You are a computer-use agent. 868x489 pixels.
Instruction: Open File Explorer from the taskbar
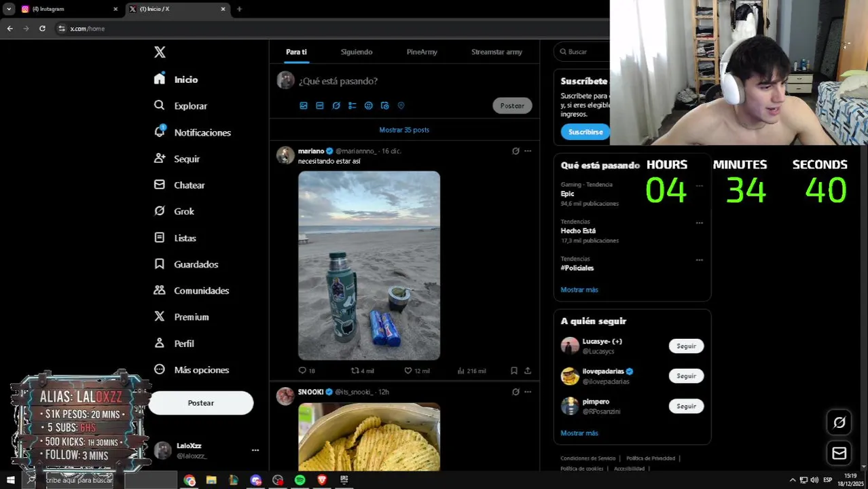[x=211, y=480]
